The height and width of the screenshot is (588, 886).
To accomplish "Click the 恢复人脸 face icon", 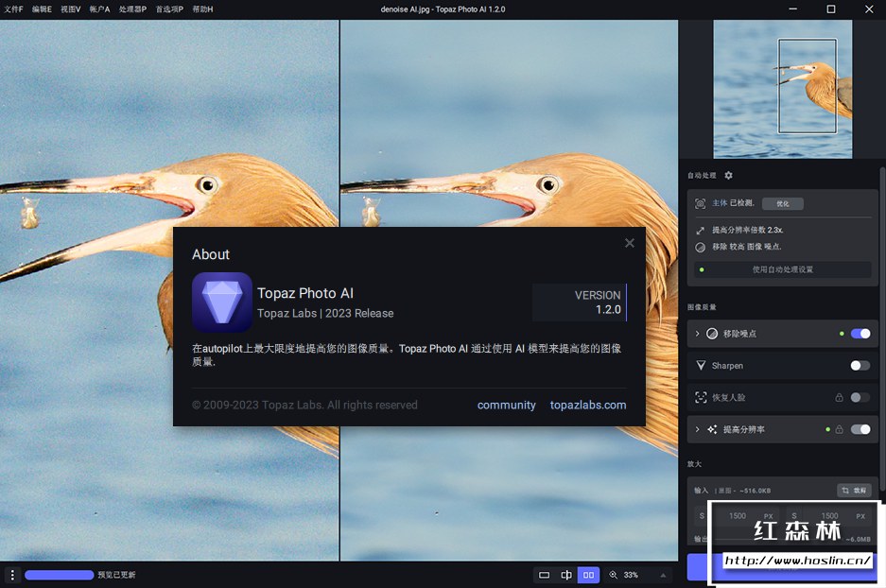I will click(x=701, y=398).
